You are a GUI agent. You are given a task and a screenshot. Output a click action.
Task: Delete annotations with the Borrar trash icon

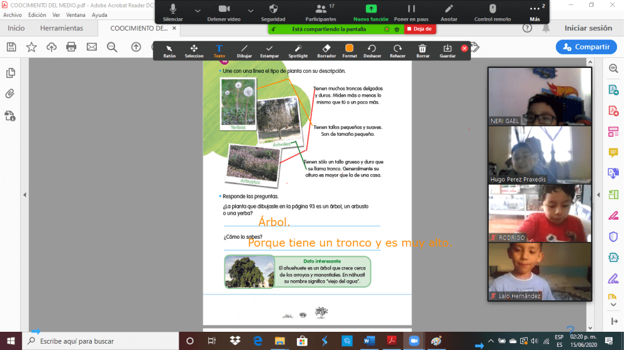pyautogui.click(x=423, y=50)
